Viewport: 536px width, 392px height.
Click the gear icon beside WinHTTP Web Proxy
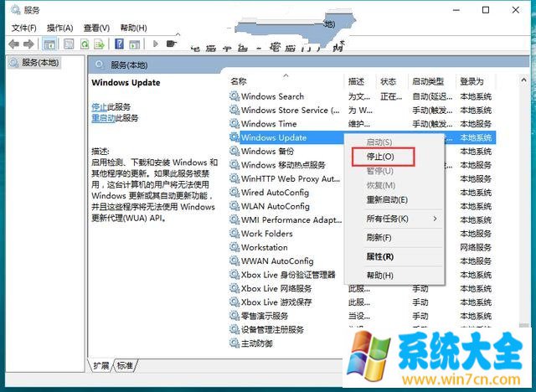click(x=234, y=178)
